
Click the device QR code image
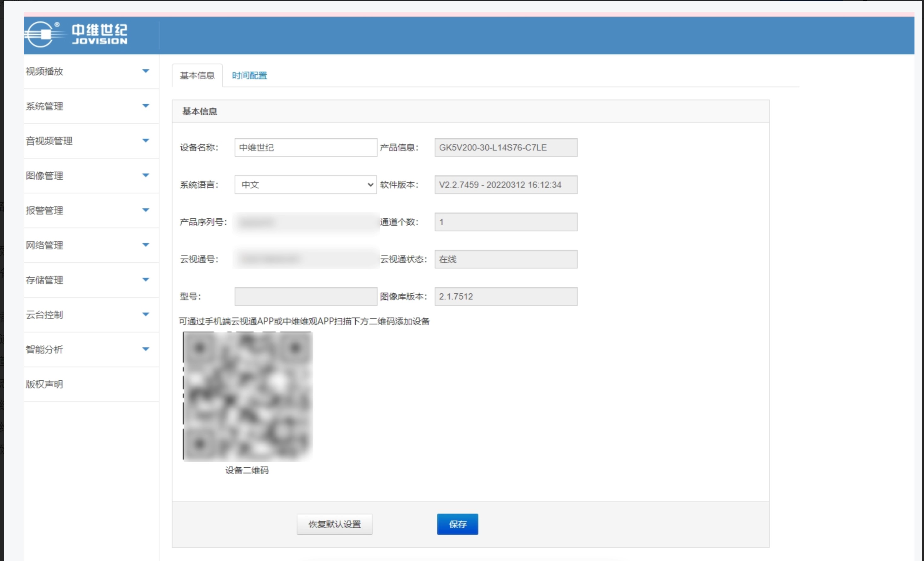(x=248, y=396)
